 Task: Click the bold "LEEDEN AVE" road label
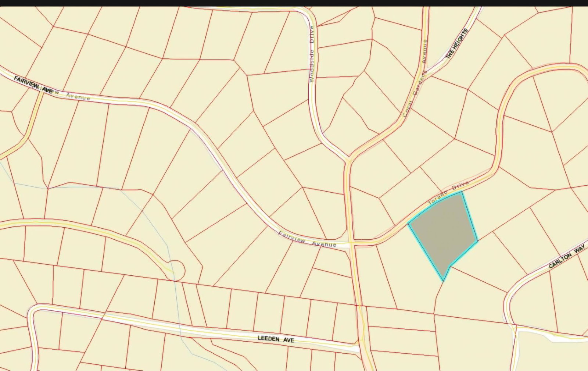point(276,339)
